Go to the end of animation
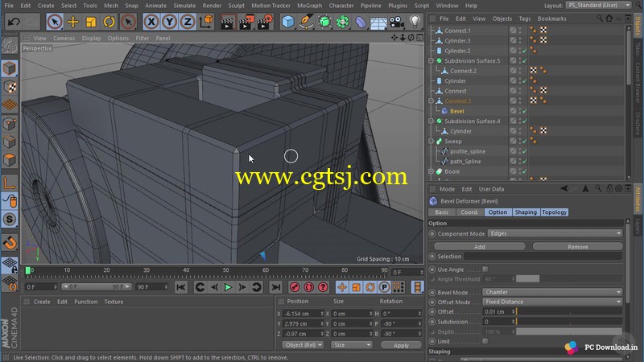This screenshot has width=644, height=362. click(276, 287)
